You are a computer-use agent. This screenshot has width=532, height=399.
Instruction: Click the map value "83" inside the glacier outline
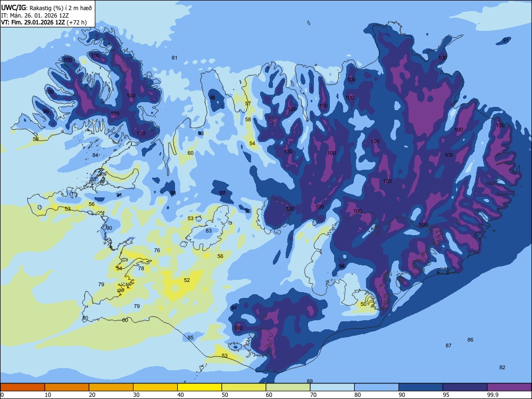coord(209,231)
